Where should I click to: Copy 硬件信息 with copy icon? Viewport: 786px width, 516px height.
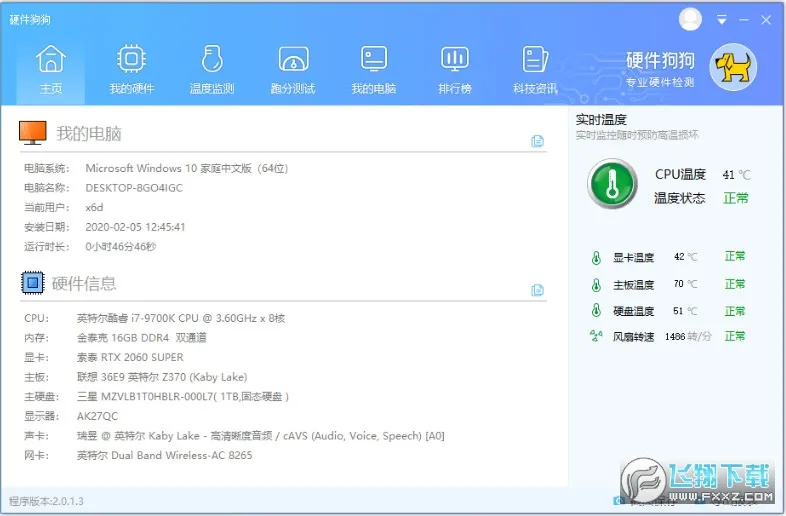point(537,290)
